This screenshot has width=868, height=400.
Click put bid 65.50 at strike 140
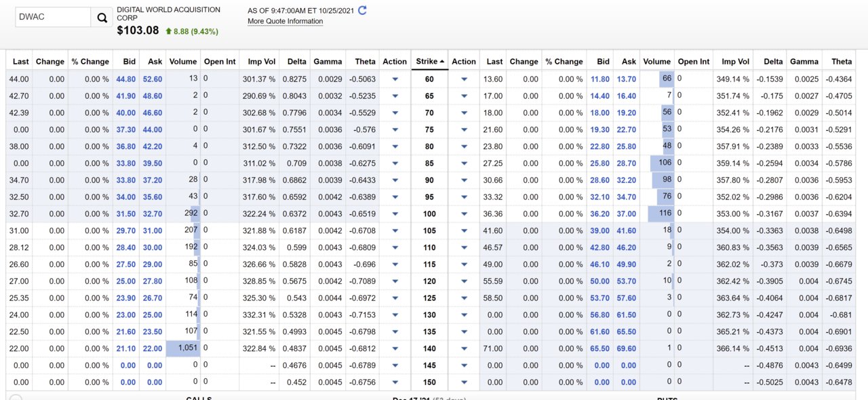(x=600, y=348)
